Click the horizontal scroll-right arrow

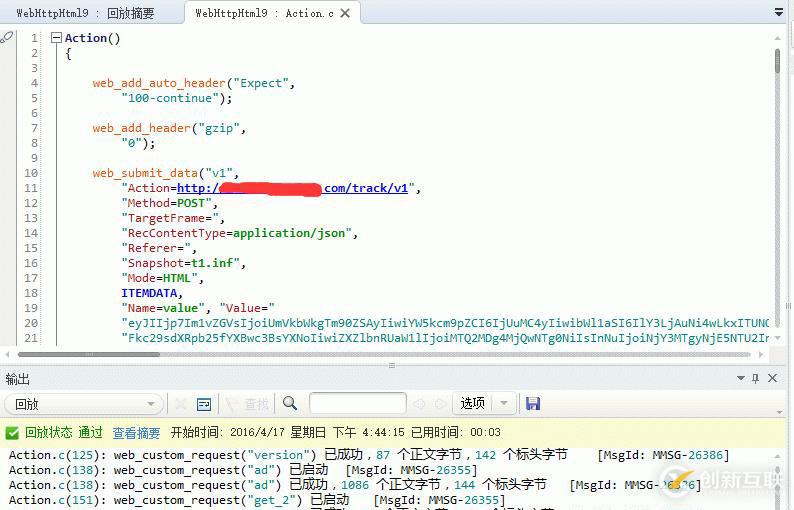pos(761,355)
